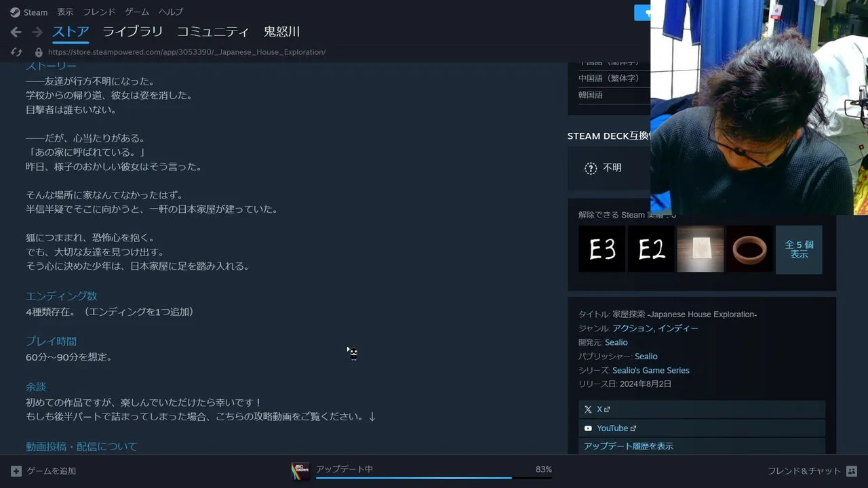Open the Sealio's Game Series link

point(651,370)
